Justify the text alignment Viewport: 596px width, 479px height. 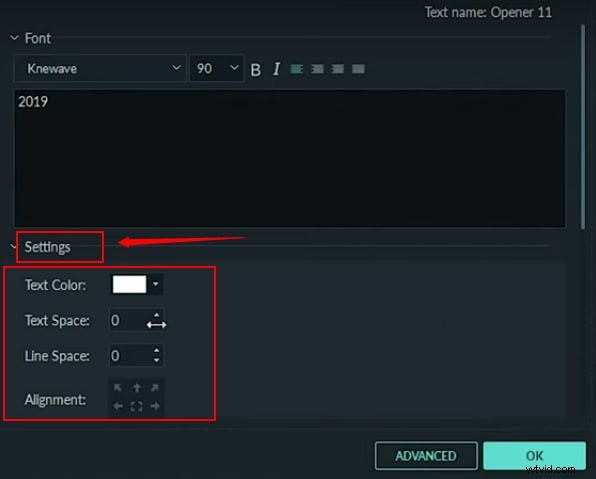[358, 69]
